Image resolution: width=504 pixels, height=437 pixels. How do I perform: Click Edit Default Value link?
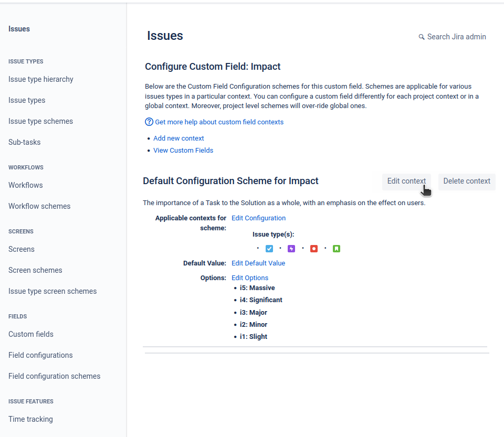click(x=258, y=263)
